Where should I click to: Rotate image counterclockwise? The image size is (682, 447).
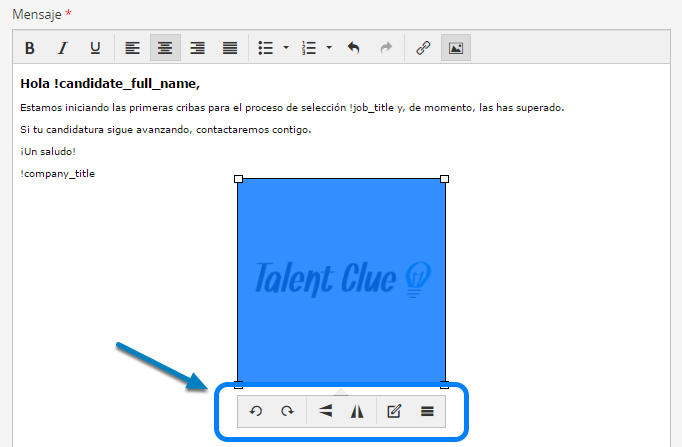click(x=256, y=411)
